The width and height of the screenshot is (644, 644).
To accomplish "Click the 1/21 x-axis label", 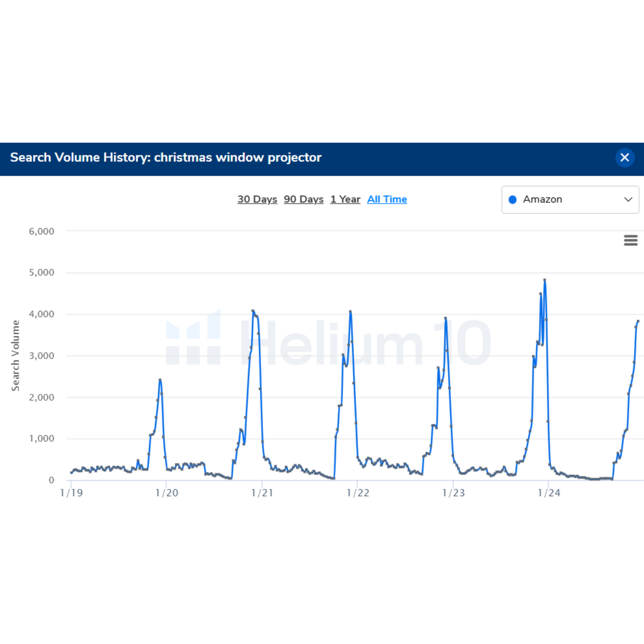I will (x=262, y=493).
